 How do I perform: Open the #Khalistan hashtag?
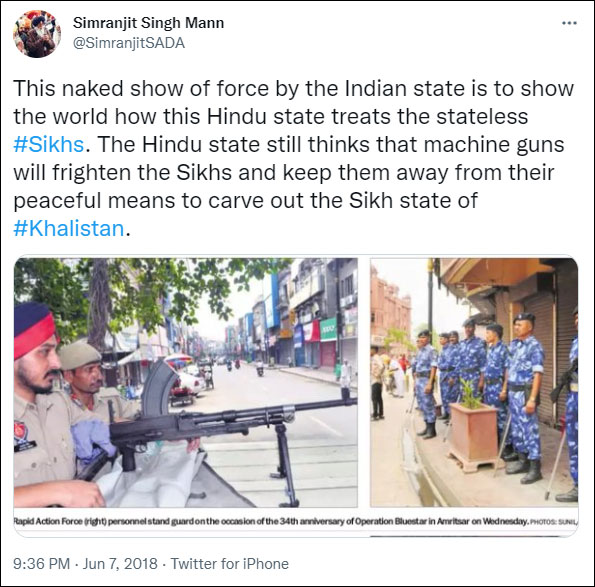69,228
